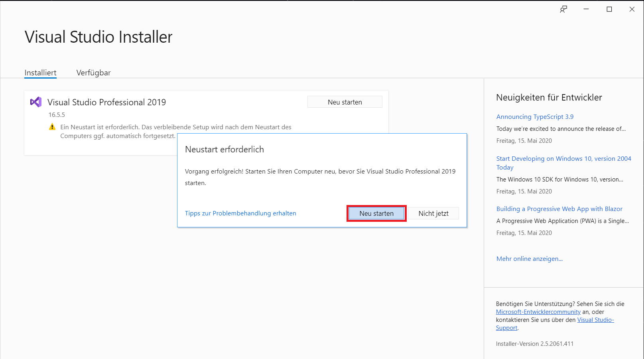The width and height of the screenshot is (644, 359).
Task: Close the Visual Studio Installer window
Action: 632,9
